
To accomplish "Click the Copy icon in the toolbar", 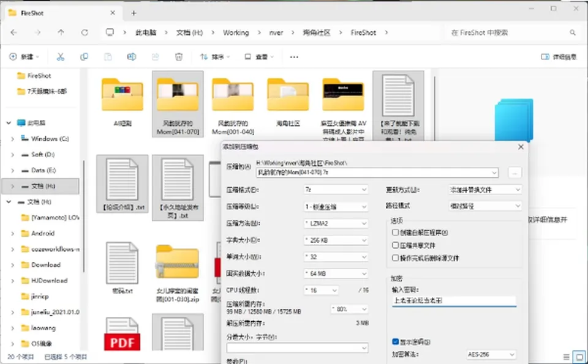I will 84,57.
